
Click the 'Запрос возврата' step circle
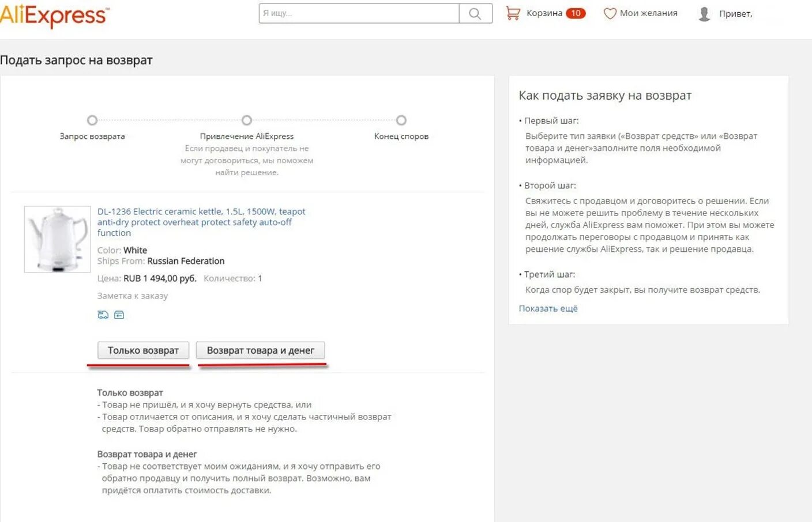tap(92, 120)
